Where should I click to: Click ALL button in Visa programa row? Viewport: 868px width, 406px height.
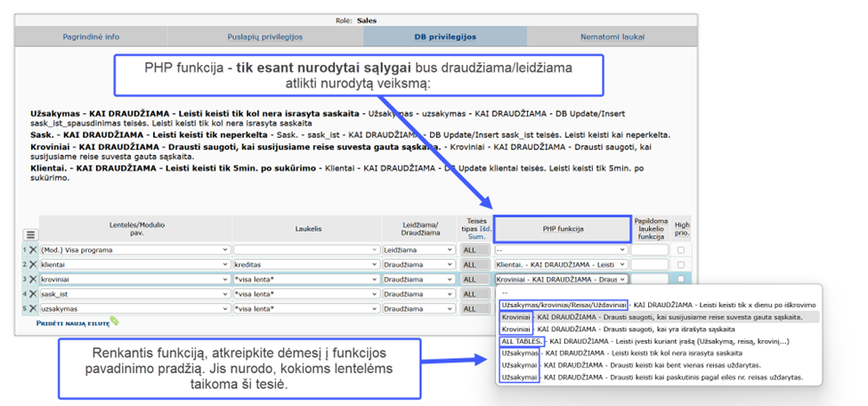[475, 250]
